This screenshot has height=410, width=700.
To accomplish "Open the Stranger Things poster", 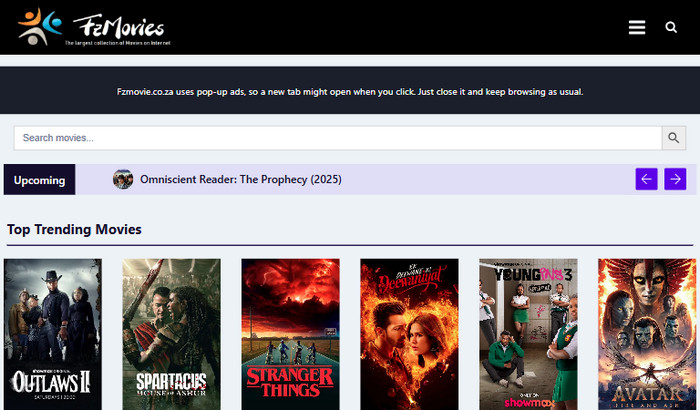I will (290, 334).
